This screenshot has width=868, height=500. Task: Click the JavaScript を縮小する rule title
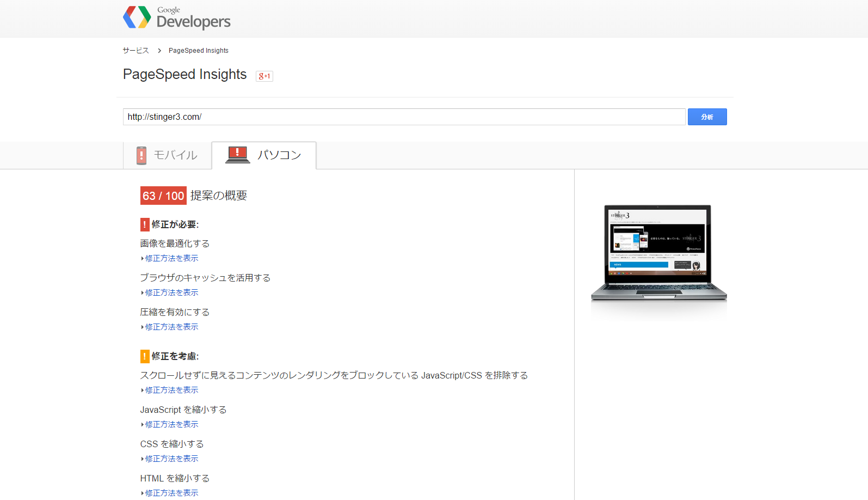tap(183, 410)
